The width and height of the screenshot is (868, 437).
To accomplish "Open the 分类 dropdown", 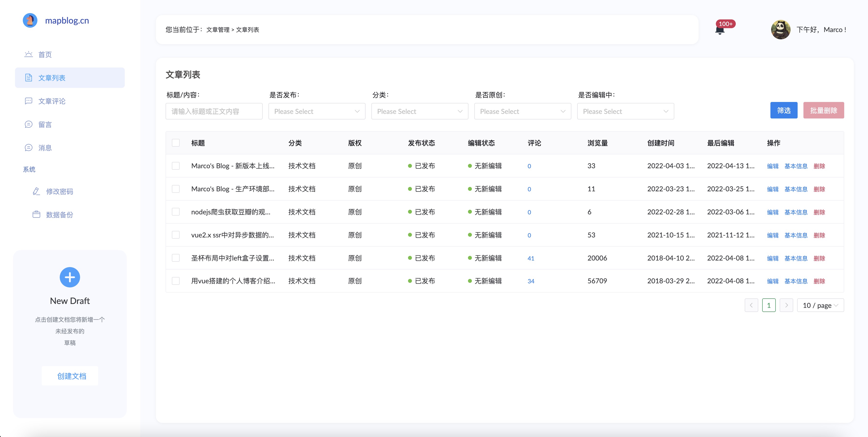I will (419, 111).
